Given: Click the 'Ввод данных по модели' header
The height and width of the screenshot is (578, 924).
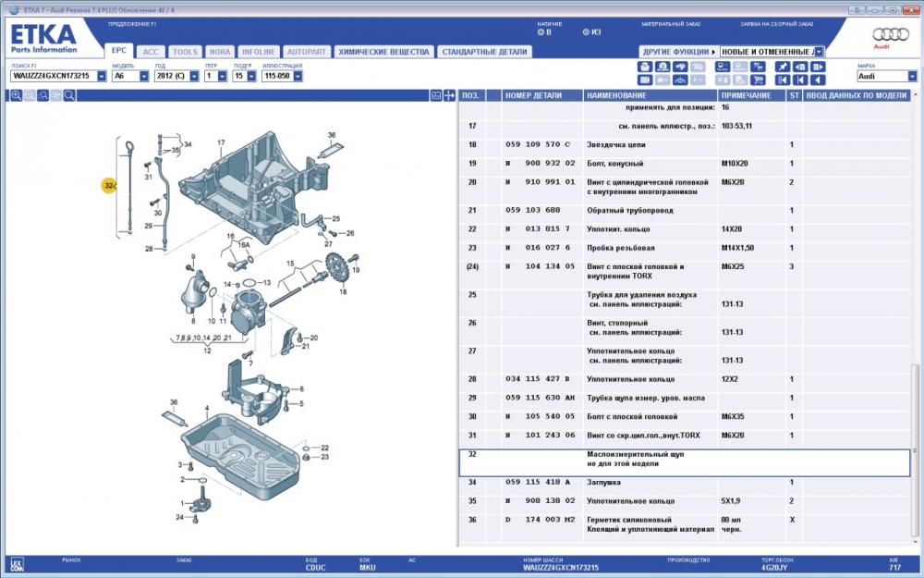Looking at the screenshot, I should [857, 95].
